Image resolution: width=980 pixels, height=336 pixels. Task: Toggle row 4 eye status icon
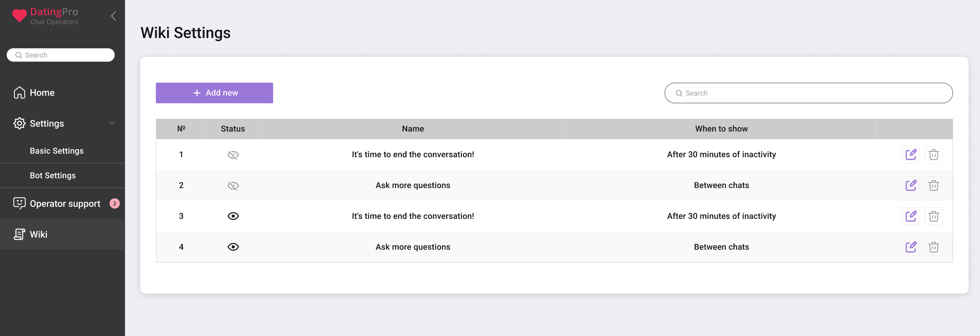[x=233, y=247]
